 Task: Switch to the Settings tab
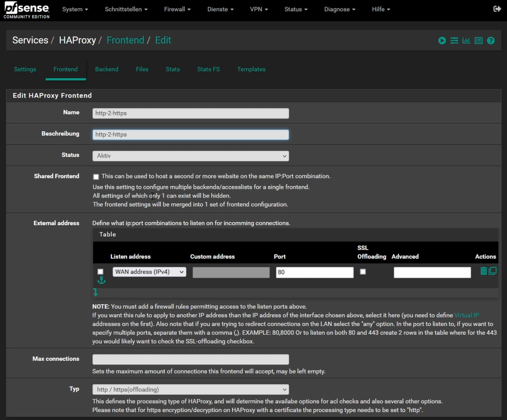(x=25, y=69)
